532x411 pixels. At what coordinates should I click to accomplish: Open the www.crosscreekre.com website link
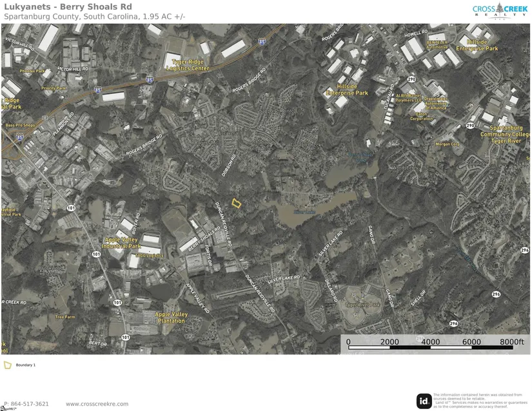(x=97, y=404)
